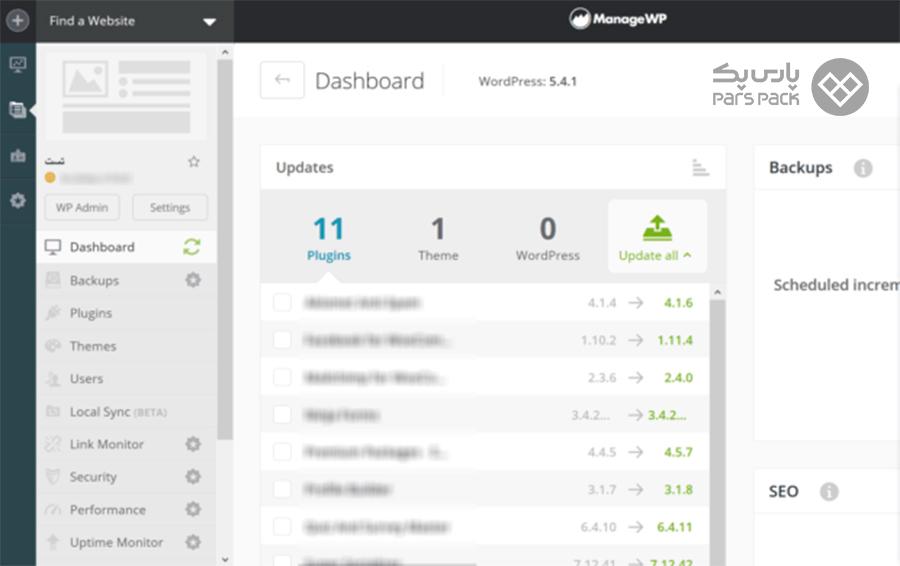900x566 pixels.
Task: Open Uptime Monitor in the sidebar
Action: pyautogui.click(x=126, y=542)
